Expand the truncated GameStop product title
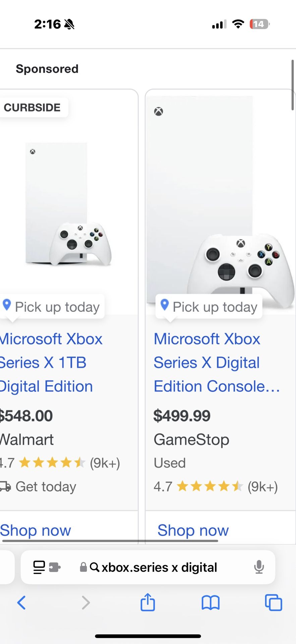The image size is (296, 644). point(216,386)
